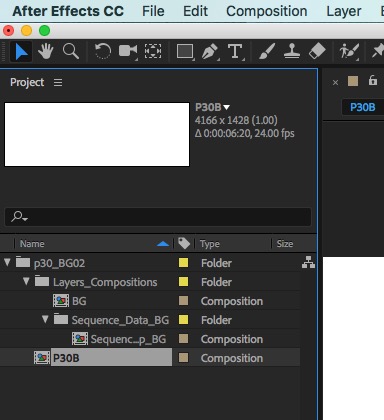Open the Project panel hamburger menu

(58, 82)
